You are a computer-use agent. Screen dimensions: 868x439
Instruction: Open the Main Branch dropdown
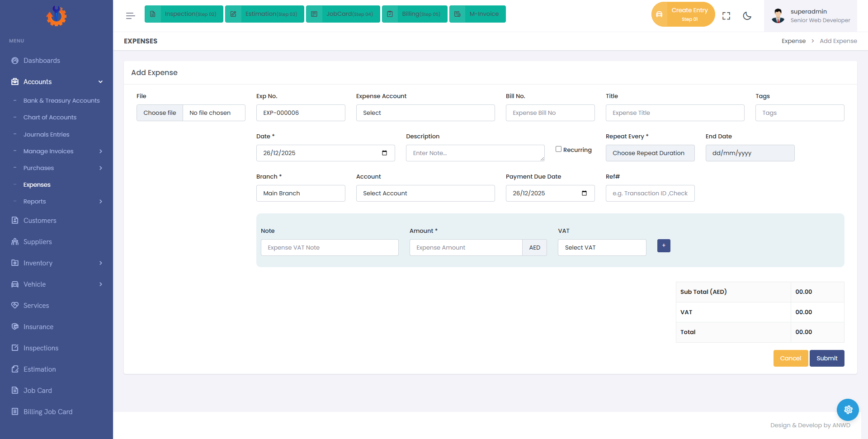301,193
